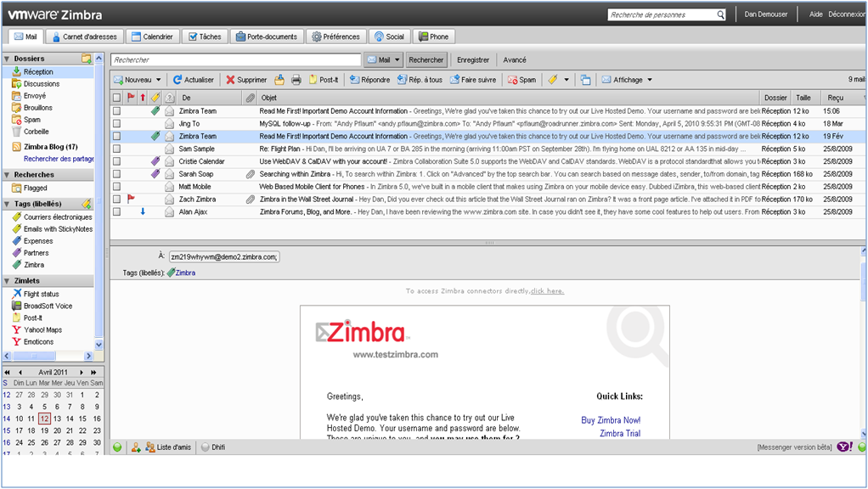Collapse the Recherches section
Screen dimensions: 868x489
[x=7, y=174]
